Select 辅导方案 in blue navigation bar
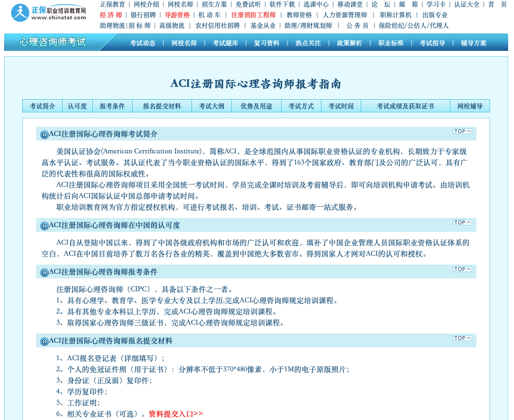This screenshot has height=420, width=514. coord(473,43)
